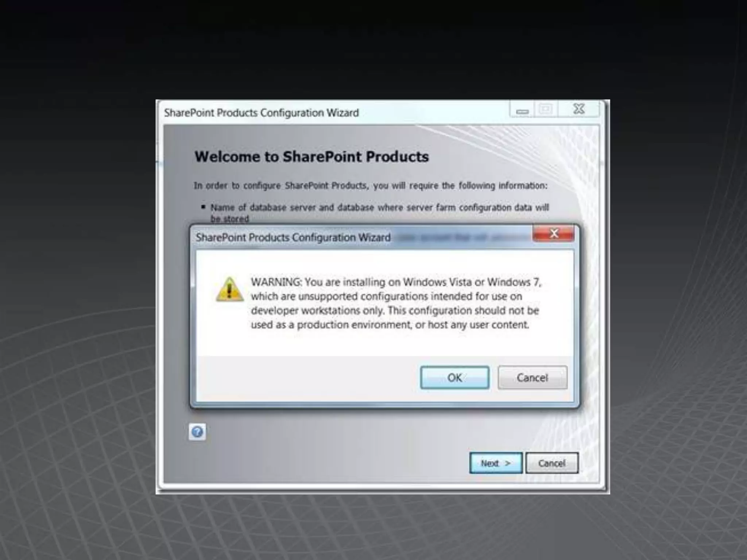Click the main wizard window title text
The width and height of the screenshot is (747, 560).
tap(261, 113)
